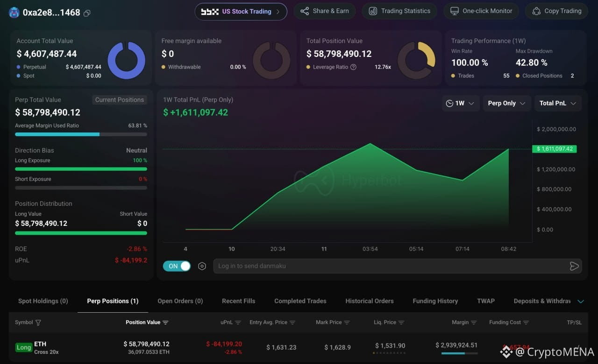The width and height of the screenshot is (598, 364).
Task: Open danmaku settings hexagon icon
Action: pos(202,266)
